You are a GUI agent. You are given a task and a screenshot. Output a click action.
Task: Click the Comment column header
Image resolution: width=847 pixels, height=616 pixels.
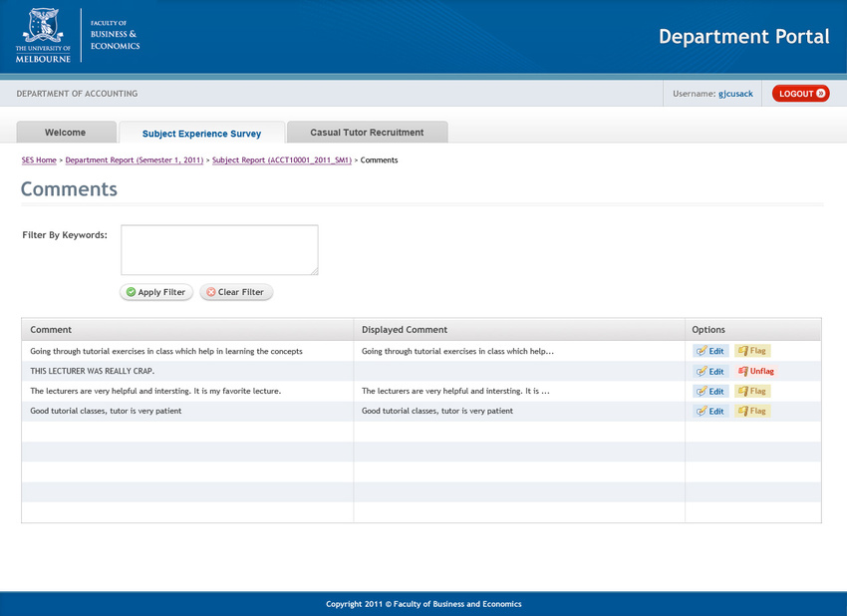[187, 330]
